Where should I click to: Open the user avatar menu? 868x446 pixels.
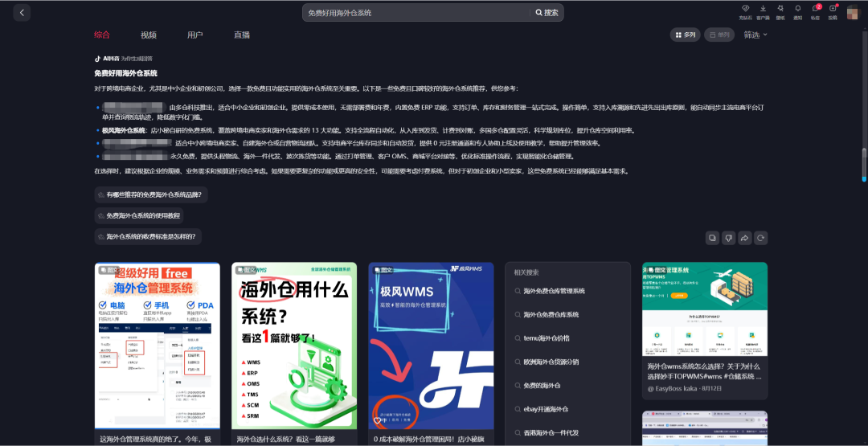coord(853,12)
